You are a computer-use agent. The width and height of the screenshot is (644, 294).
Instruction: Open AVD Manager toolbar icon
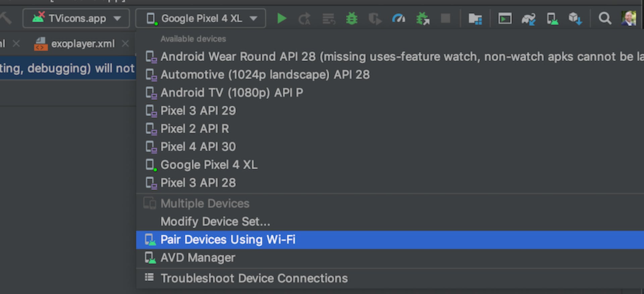552,19
